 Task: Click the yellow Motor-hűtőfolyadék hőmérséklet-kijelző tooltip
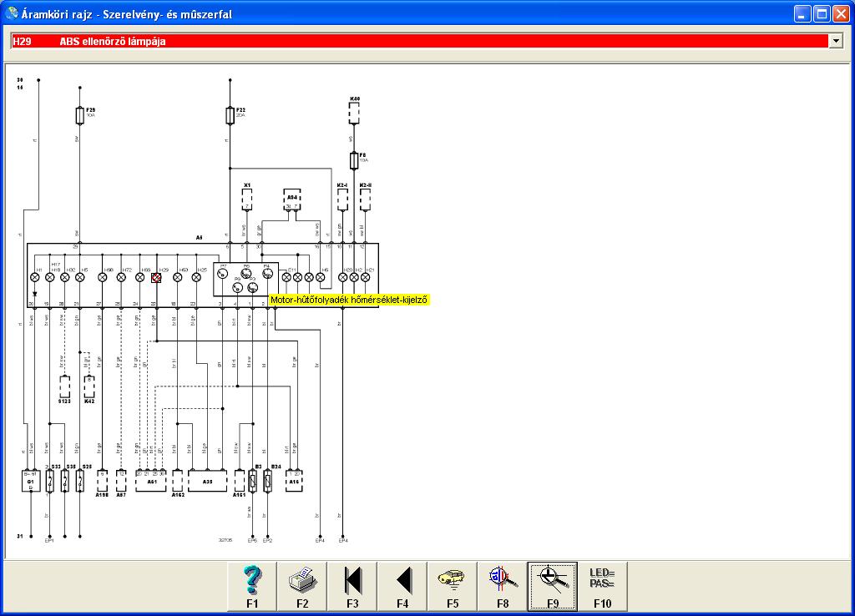(x=349, y=300)
